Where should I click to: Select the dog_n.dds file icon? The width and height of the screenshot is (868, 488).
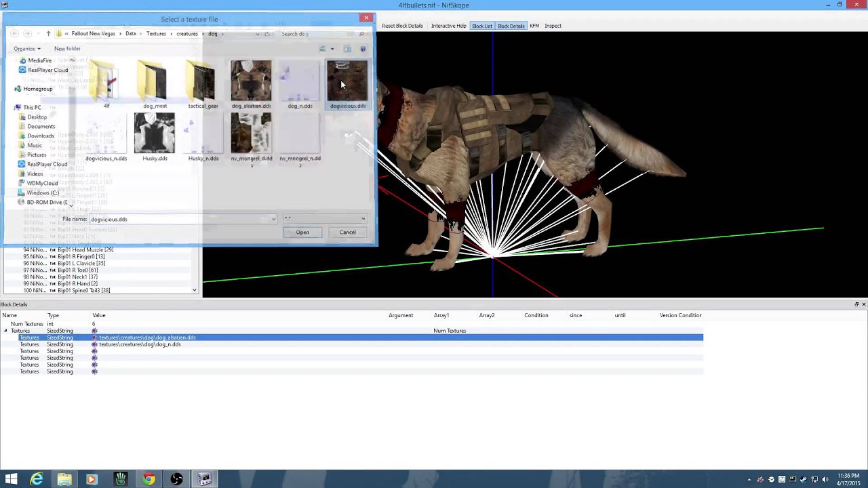(x=300, y=81)
